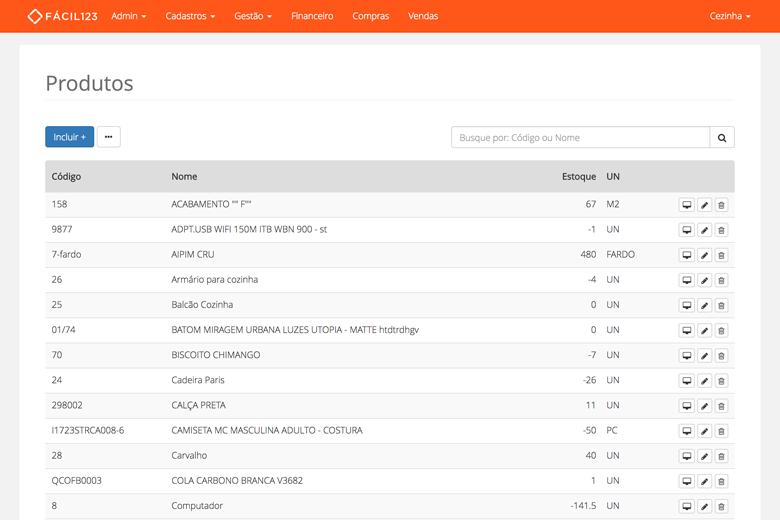Delete the Carvalho product
Image resolution: width=780 pixels, height=520 pixels.
(721, 456)
